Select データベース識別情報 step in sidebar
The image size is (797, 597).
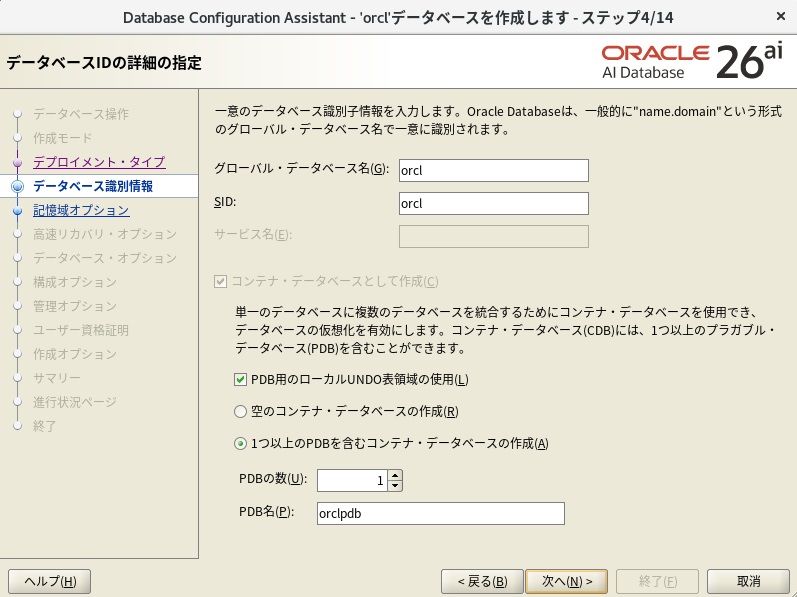click(93, 186)
